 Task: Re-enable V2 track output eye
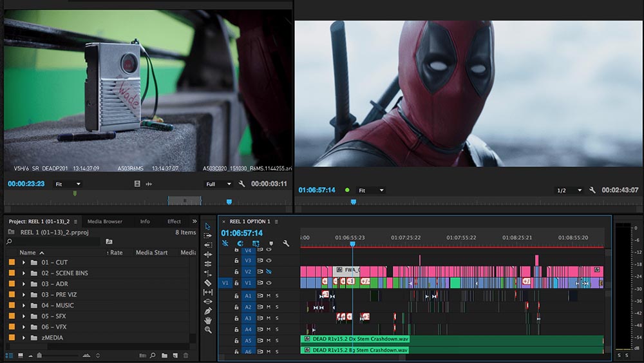(269, 271)
